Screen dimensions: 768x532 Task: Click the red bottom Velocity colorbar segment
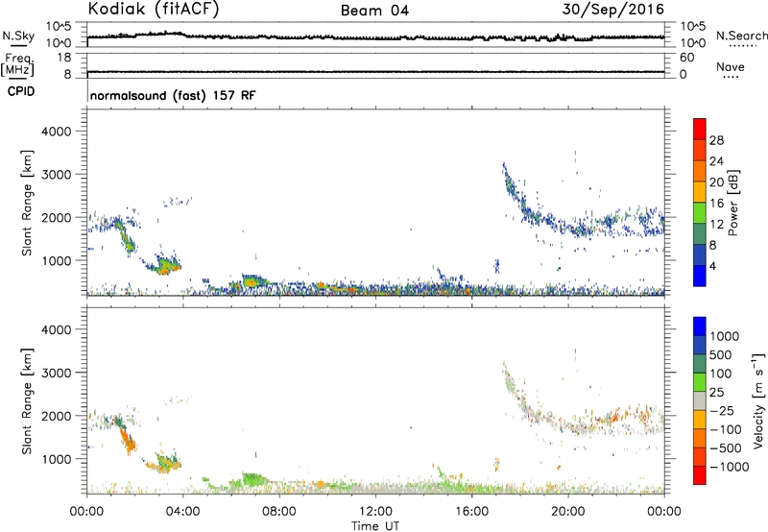coord(700,475)
